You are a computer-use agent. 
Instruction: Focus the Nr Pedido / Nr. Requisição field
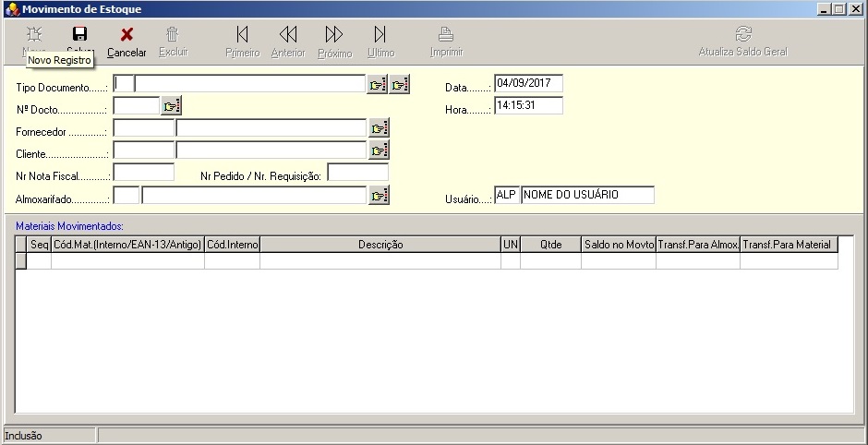tap(357, 172)
